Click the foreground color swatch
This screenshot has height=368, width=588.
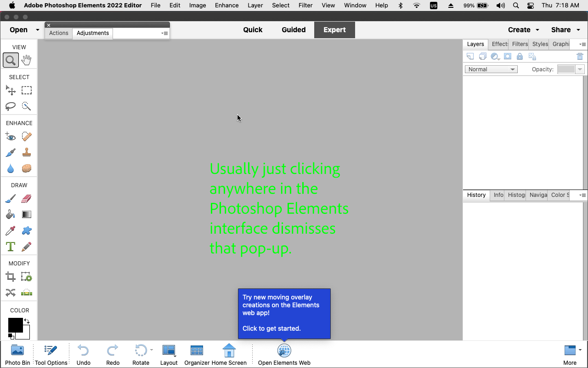pos(16,325)
